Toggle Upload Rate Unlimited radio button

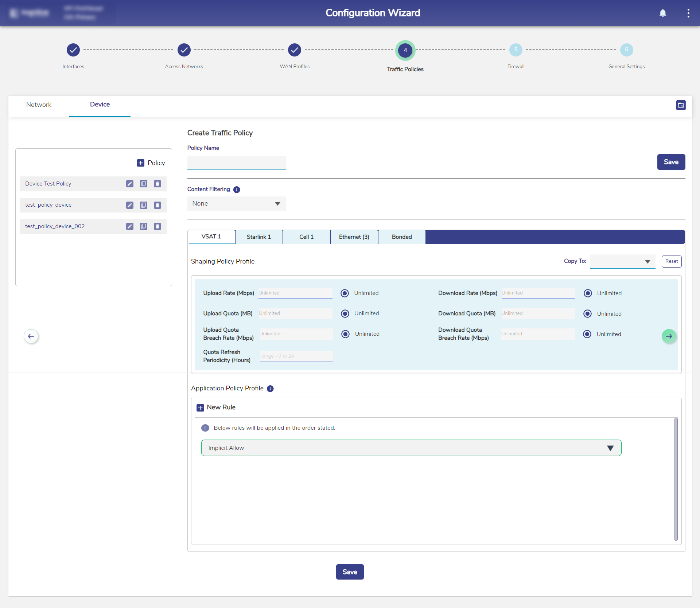(345, 293)
